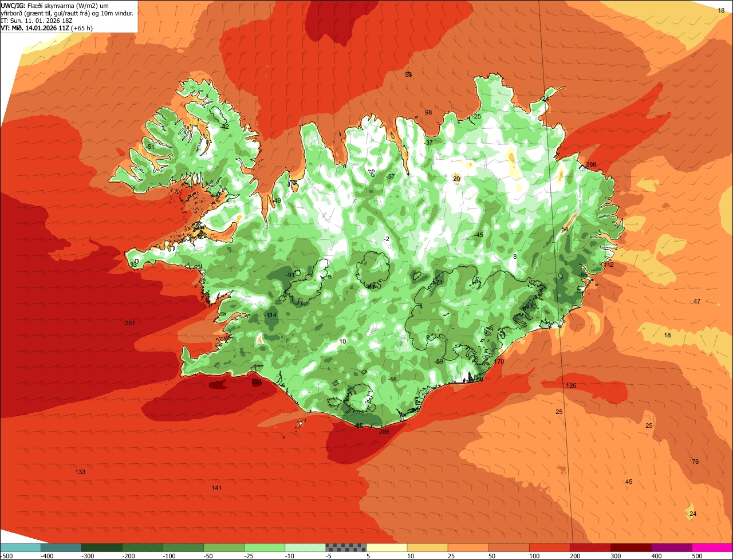Click the value -91 in west Iceland

(290, 275)
